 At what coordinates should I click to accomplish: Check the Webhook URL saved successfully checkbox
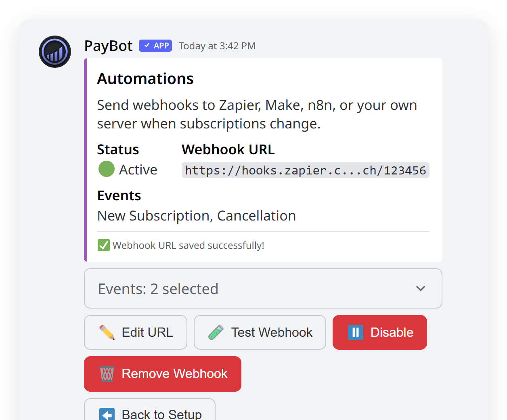pyautogui.click(x=103, y=245)
